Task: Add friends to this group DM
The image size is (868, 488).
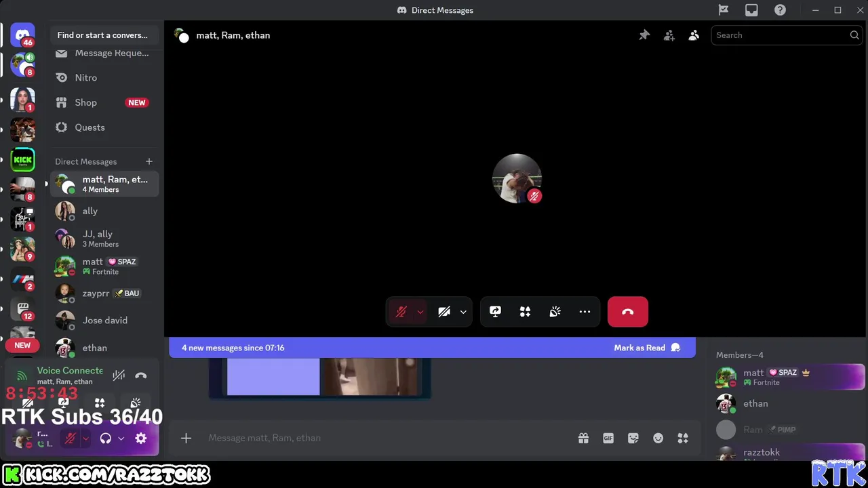Action: coord(669,35)
